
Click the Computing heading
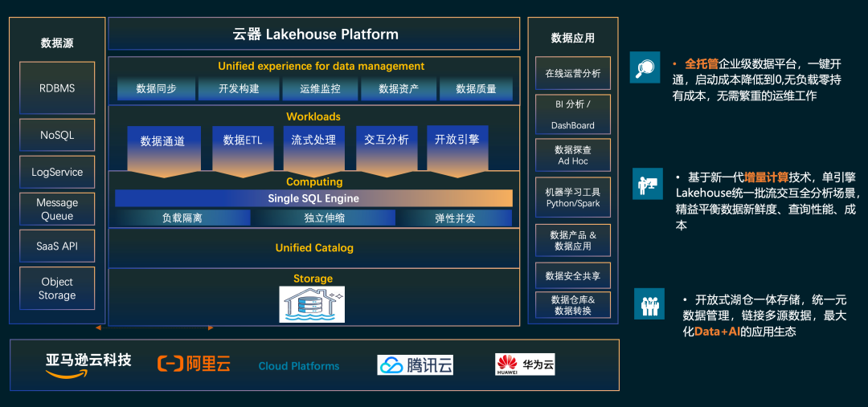tap(314, 181)
